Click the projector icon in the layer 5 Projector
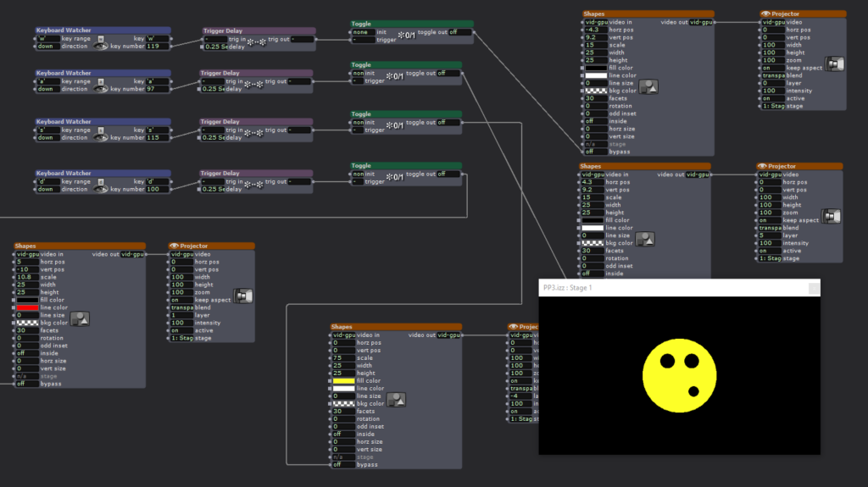The width and height of the screenshot is (868, 487). [x=832, y=217]
